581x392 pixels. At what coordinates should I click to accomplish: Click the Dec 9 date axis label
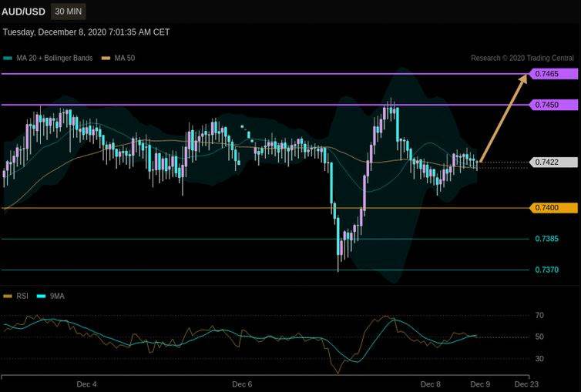[480, 384]
